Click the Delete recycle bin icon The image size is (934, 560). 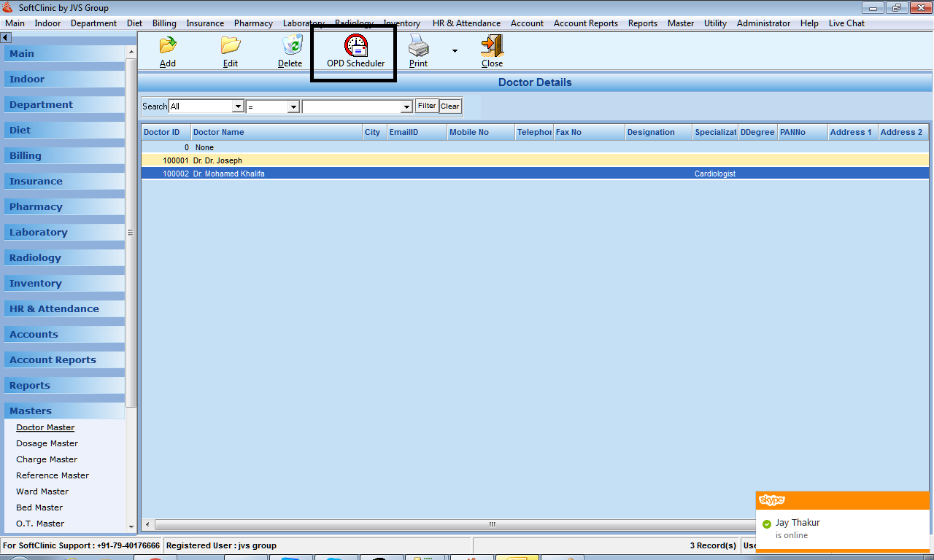click(x=291, y=46)
